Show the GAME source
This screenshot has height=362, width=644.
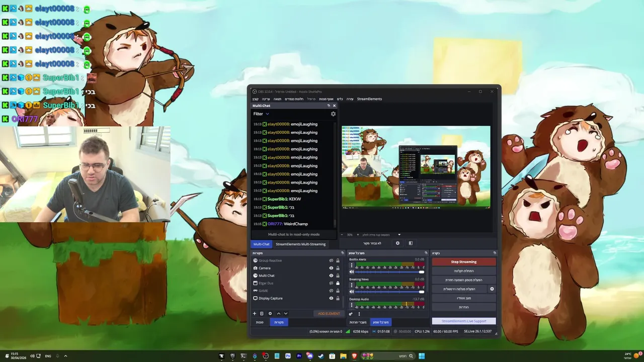pos(331,291)
